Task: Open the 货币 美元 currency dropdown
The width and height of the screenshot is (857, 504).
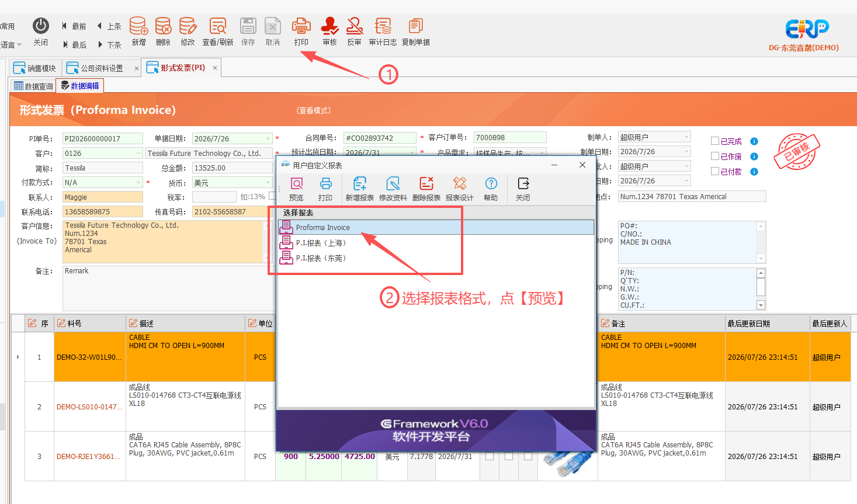Action: pyautogui.click(x=268, y=183)
